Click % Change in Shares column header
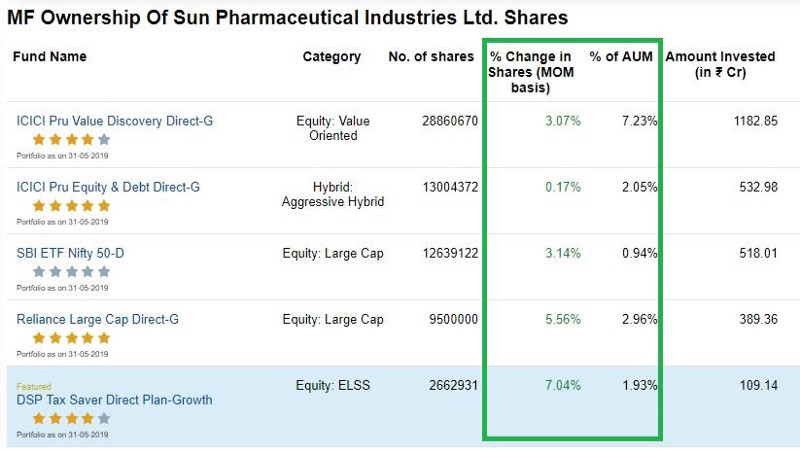This screenshot has width=800, height=451. tap(530, 72)
